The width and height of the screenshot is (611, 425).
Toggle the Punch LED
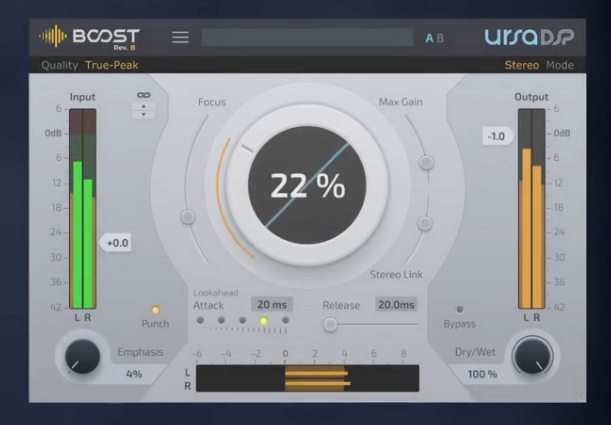[x=155, y=310]
